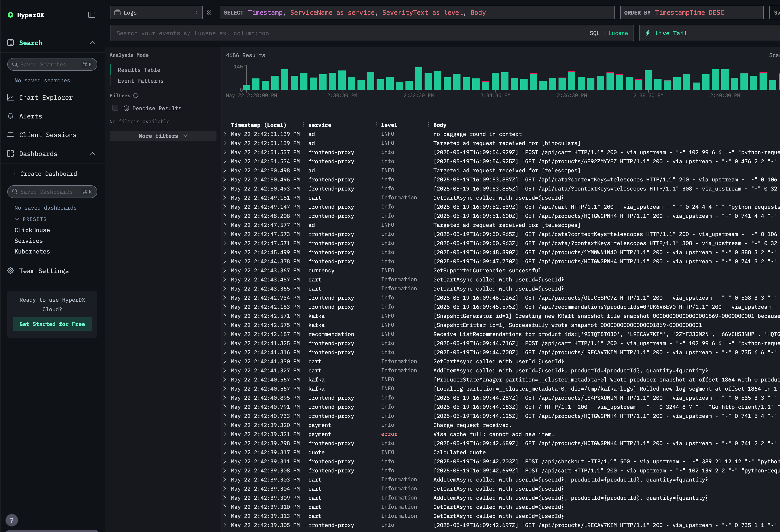Reset filters with the refresh icon
780x532 pixels.
coord(135,95)
